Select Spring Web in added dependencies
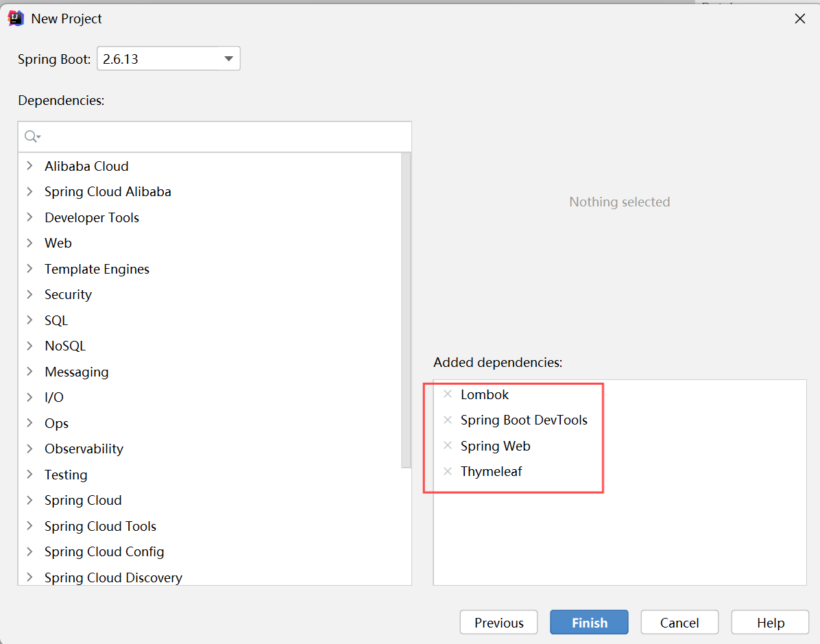The width and height of the screenshot is (820, 644). [495, 446]
